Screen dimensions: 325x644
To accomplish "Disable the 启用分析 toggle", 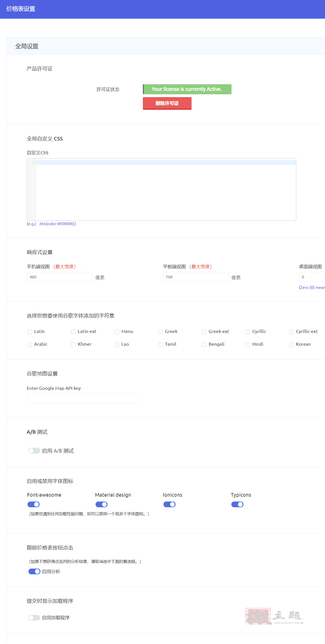I will pos(34,572).
